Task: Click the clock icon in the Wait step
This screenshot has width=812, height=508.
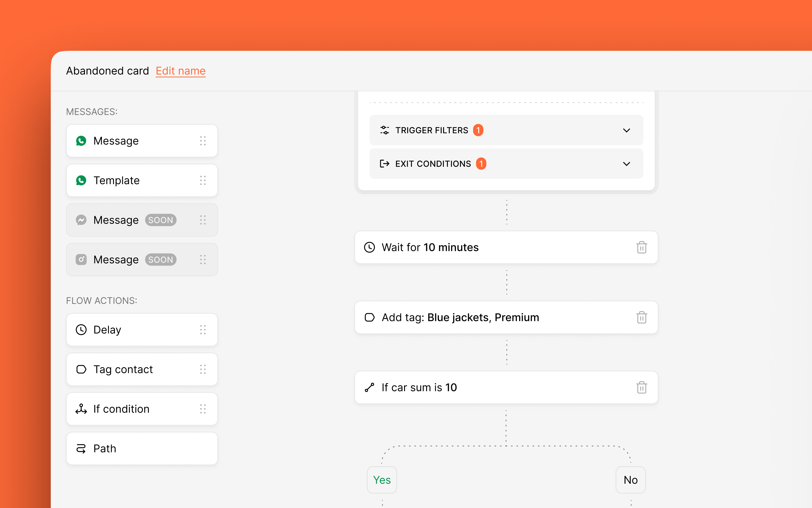Action: 369,247
